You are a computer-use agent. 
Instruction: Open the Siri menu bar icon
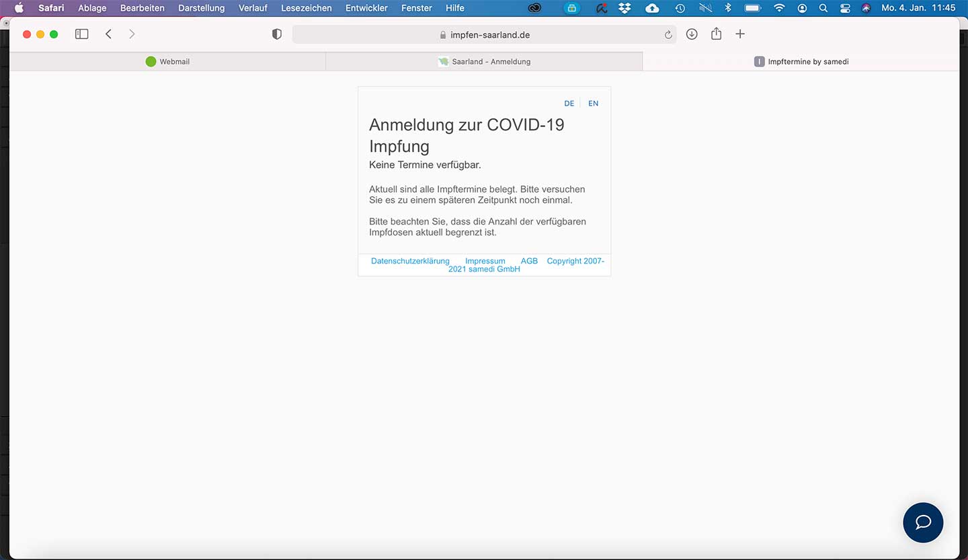[866, 8]
